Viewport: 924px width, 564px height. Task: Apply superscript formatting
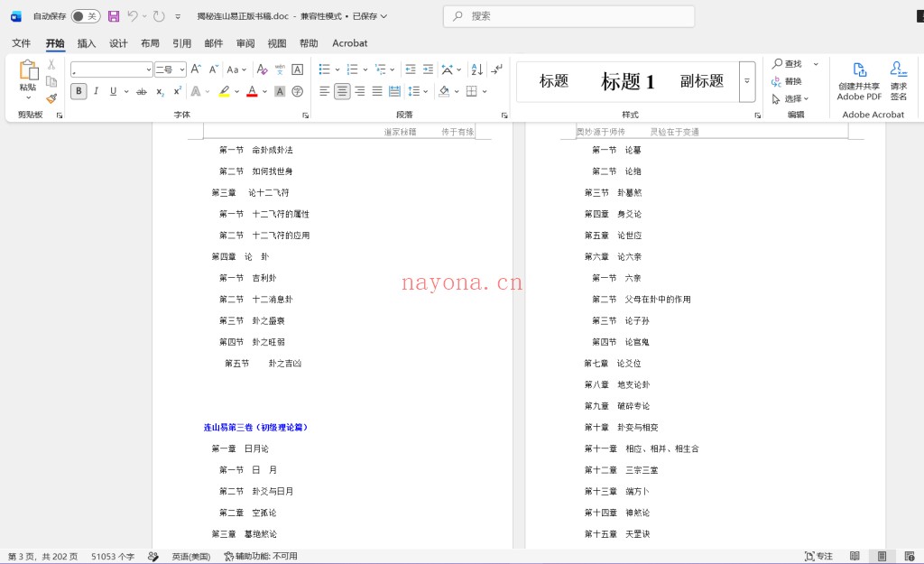177,91
